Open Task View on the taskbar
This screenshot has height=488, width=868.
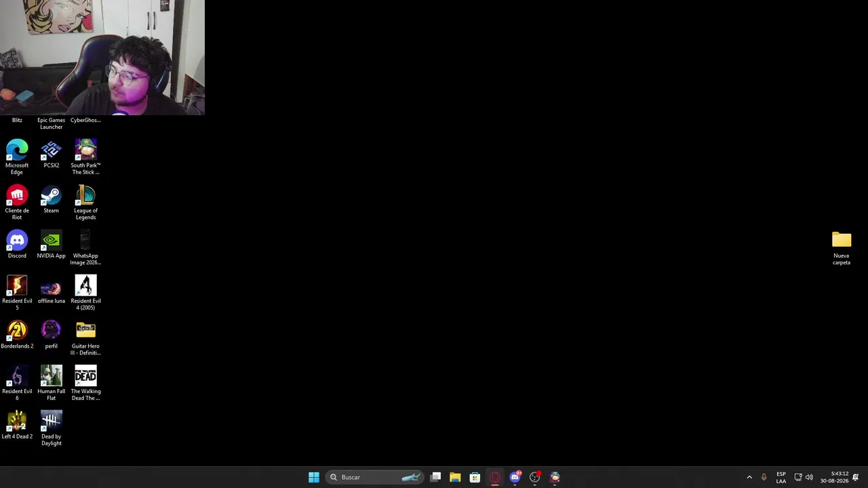pyautogui.click(x=436, y=477)
